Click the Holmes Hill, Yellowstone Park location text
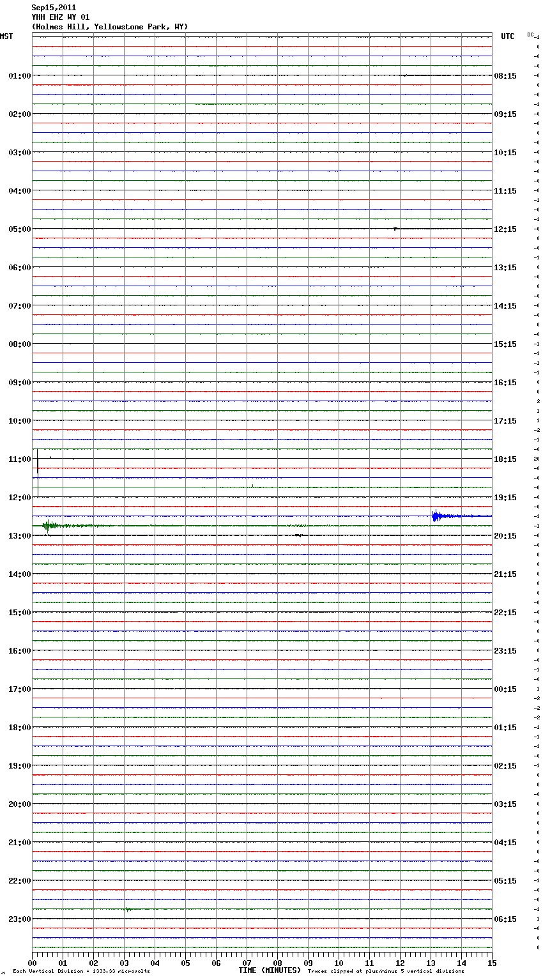 coord(109,27)
